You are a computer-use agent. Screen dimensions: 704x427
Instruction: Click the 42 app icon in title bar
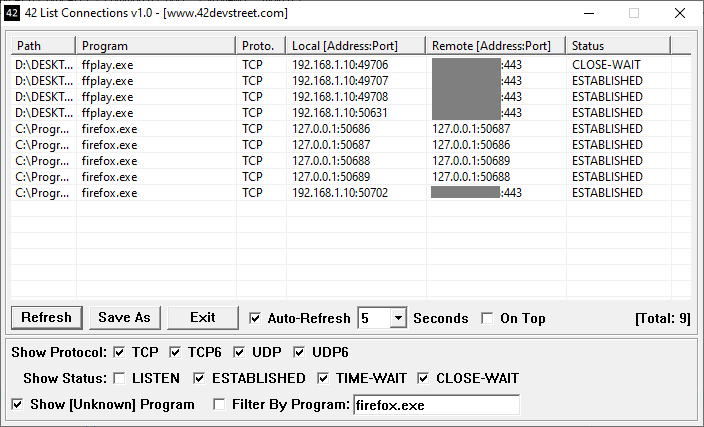(x=12, y=13)
